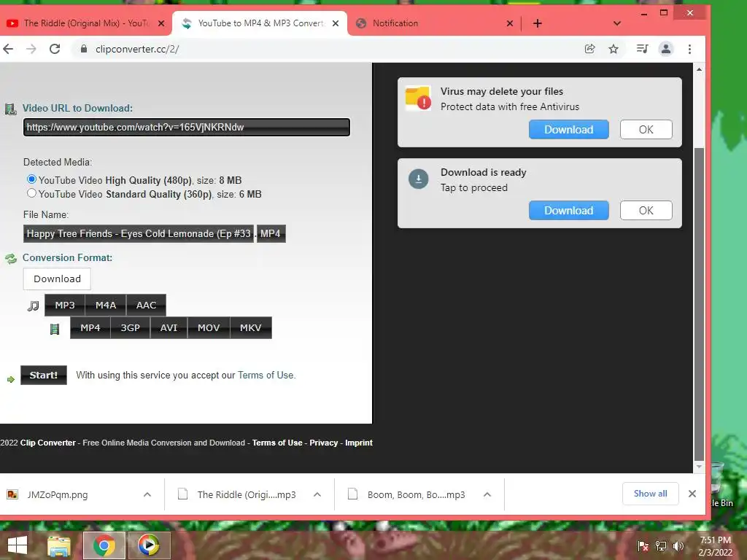The image size is (747, 560).
Task: Click Show all downloads
Action: pyautogui.click(x=650, y=494)
